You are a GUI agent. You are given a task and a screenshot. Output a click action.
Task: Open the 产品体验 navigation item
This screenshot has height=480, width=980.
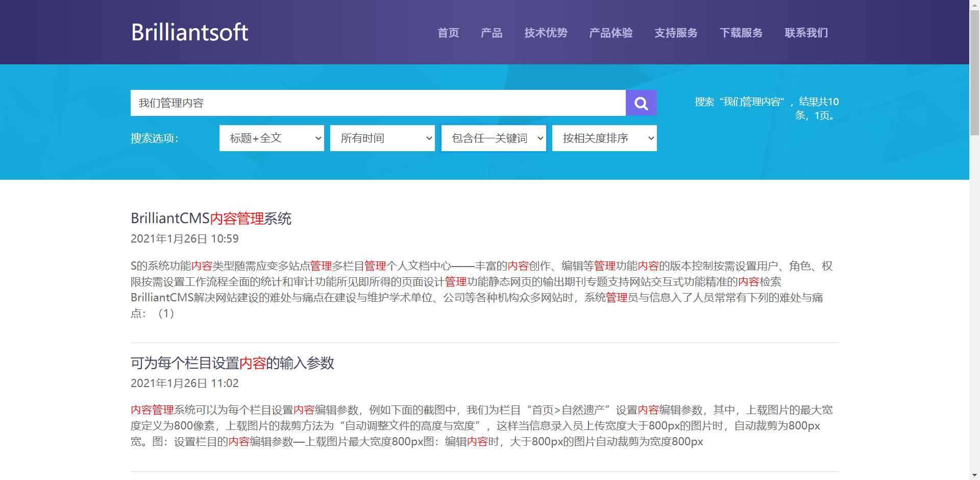coord(611,33)
